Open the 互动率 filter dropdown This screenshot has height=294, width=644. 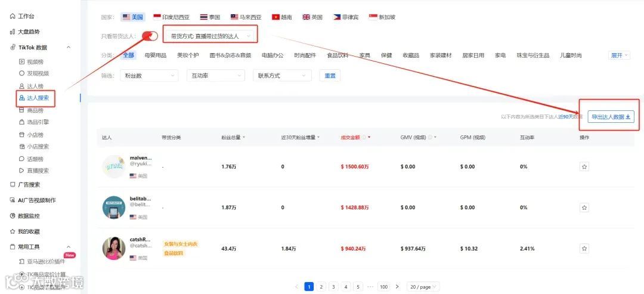coord(216,76)
